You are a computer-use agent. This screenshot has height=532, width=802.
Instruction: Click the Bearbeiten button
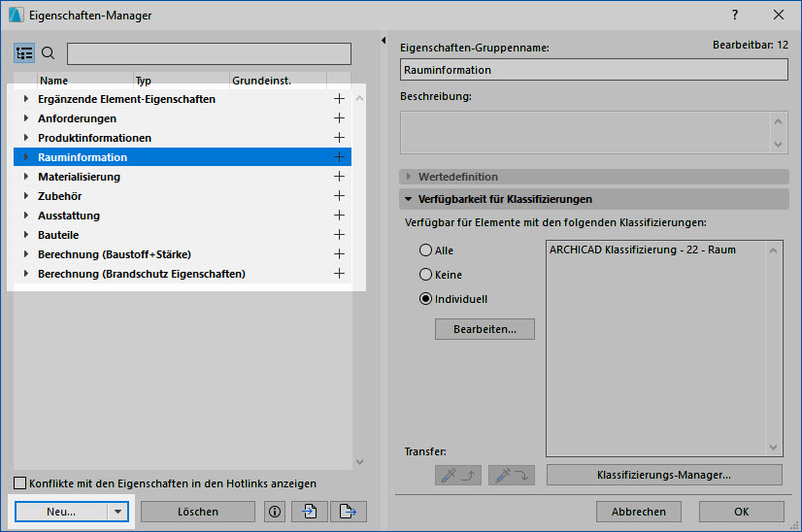pos(485,329)
